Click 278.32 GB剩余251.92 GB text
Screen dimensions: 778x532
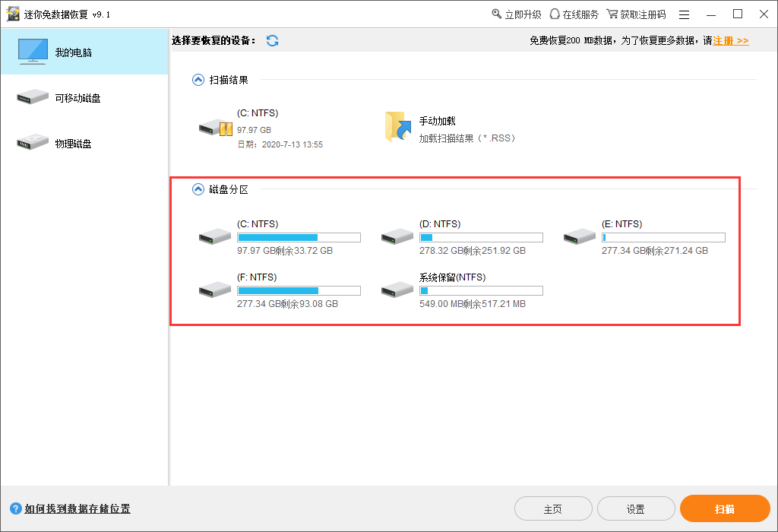pyautogui.click(x=473, y=251)
